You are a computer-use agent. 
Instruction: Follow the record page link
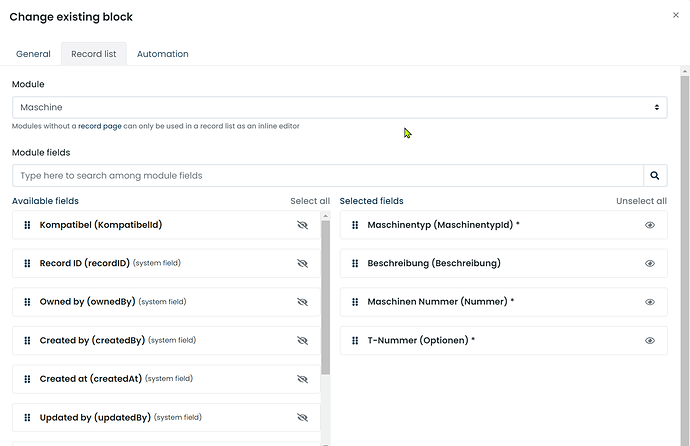100,126
